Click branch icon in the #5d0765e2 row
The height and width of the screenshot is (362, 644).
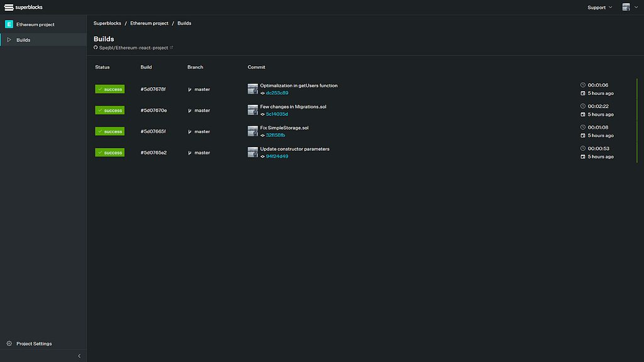[x=190, y=153]
